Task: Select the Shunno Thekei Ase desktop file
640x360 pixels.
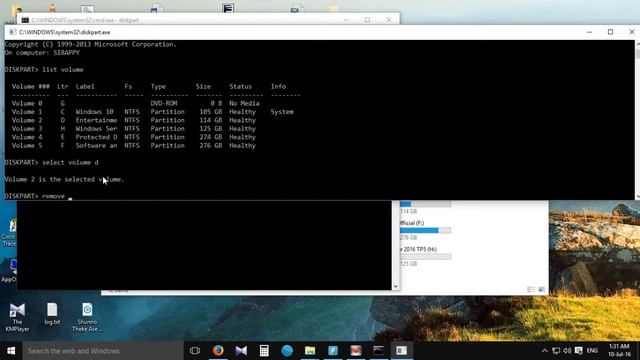Action: (87, 317)
